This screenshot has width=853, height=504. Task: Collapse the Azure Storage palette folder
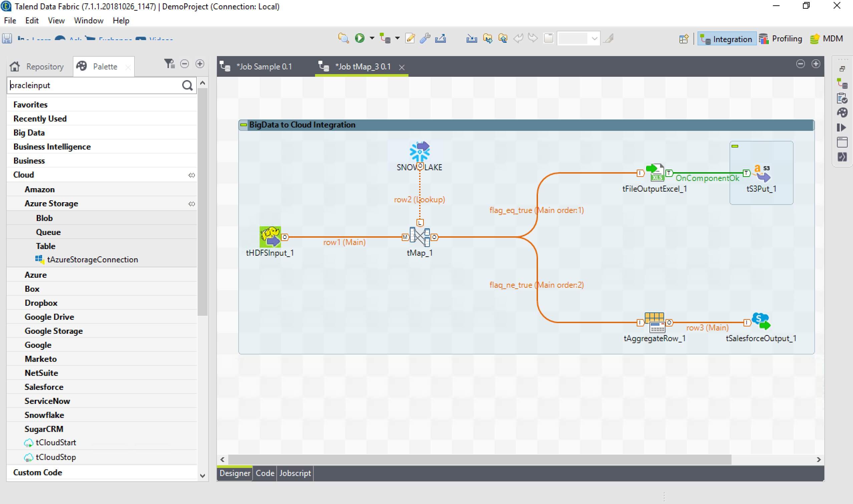tap(51, 203)
